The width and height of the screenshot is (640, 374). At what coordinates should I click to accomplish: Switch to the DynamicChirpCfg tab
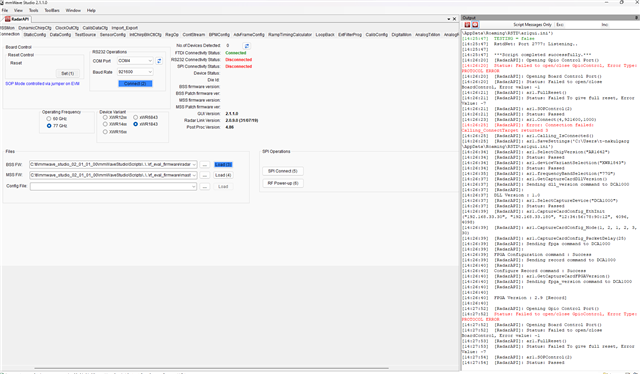click(35, 28)
